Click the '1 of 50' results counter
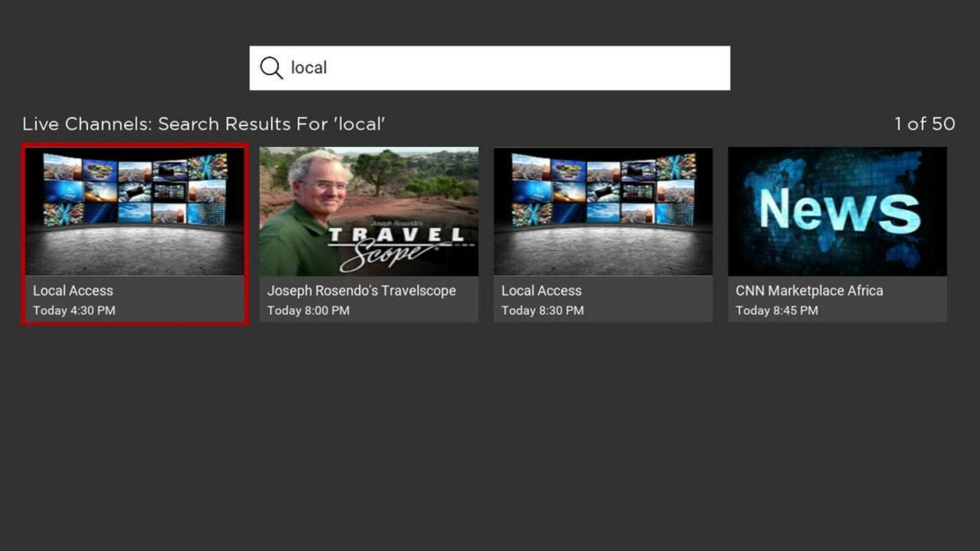The height and width of the screenshot is (551, 980). click(924, 124)
